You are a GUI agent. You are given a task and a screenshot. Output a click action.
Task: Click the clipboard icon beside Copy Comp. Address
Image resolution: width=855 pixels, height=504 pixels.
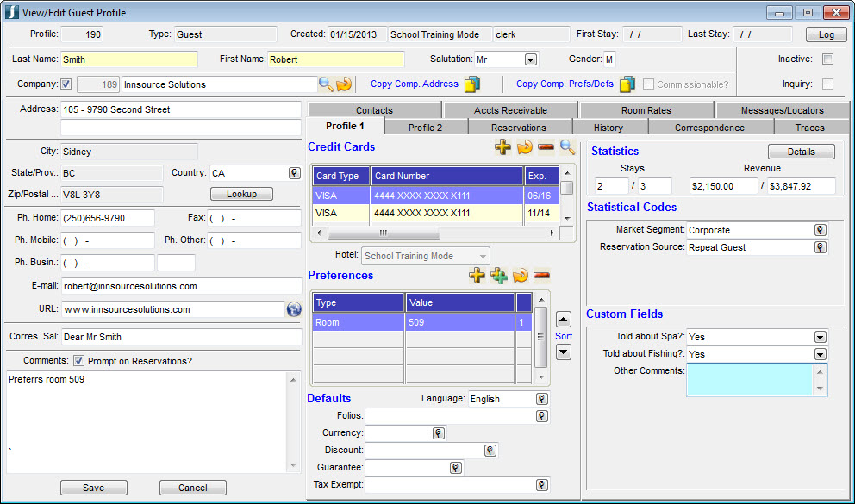[x=472, y=84]
